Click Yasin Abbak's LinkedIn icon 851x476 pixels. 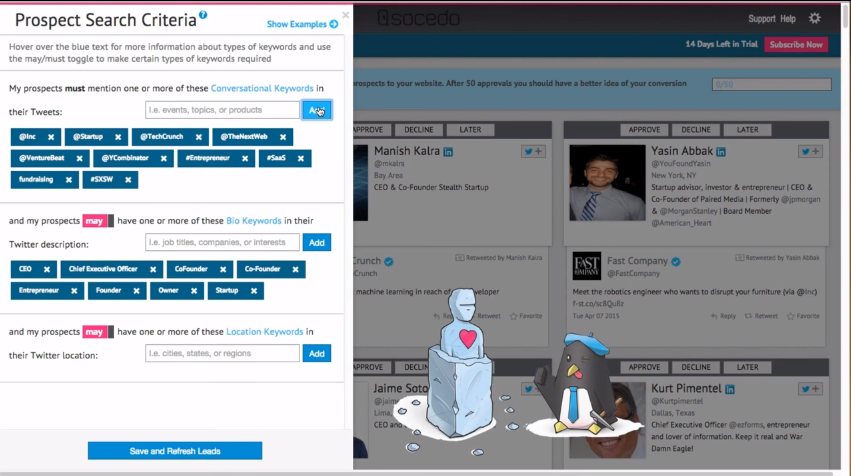click(719, 151)
